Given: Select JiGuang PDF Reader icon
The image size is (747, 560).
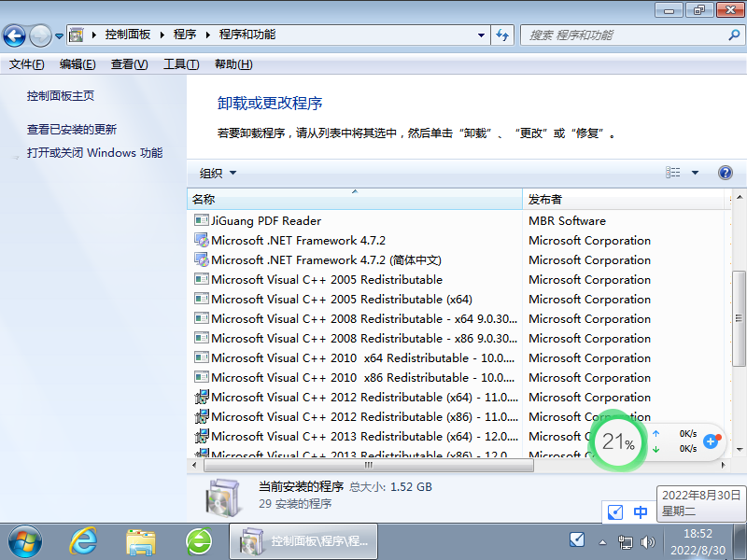Looking at the screenshot, I should pos(202,220).
